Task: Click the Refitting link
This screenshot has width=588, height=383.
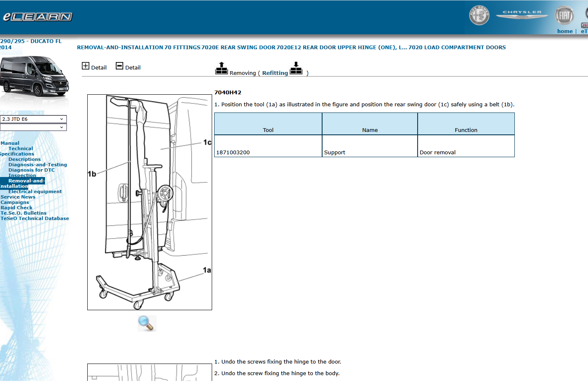Action: [275, 73]
